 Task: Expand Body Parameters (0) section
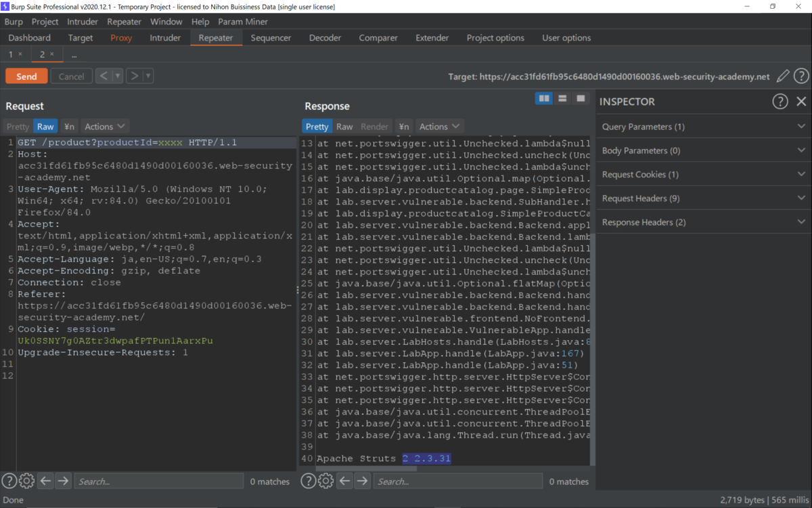click(704, 150)
